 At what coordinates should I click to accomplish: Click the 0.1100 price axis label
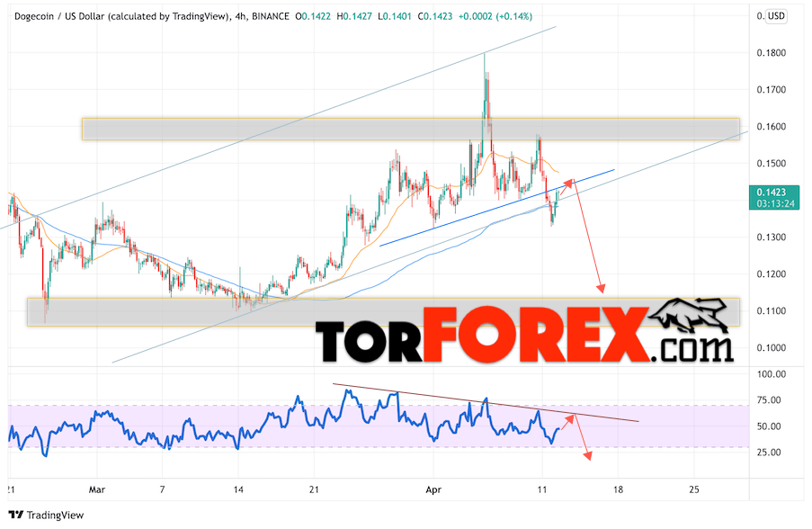click(772, 311)
